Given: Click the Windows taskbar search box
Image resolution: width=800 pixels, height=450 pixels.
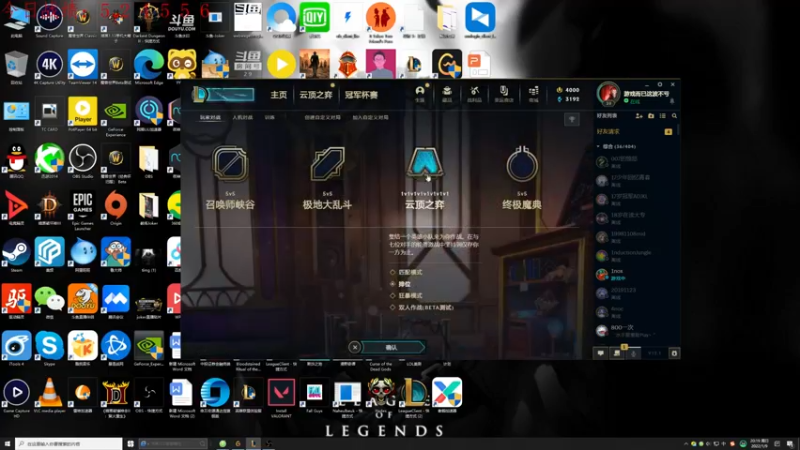Looking at the screenshot, I should 69,444.
